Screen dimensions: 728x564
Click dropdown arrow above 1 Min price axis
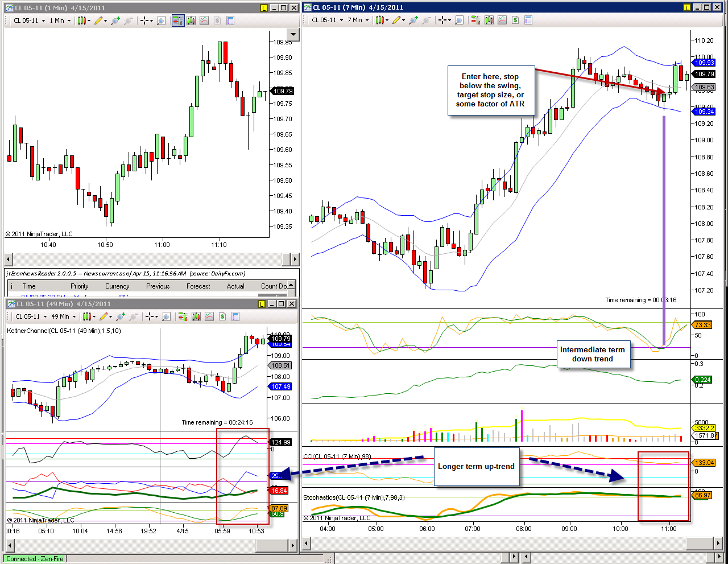(x=293, y=35)
